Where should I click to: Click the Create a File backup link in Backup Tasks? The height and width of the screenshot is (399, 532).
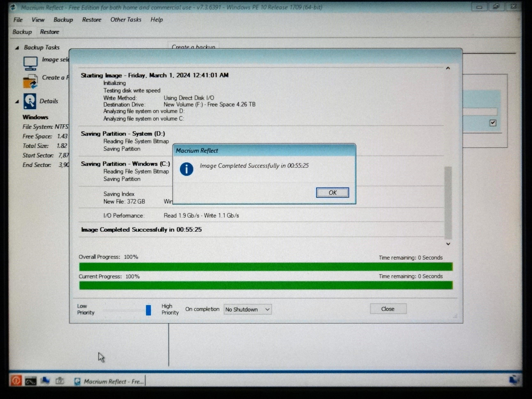(56, 77)
